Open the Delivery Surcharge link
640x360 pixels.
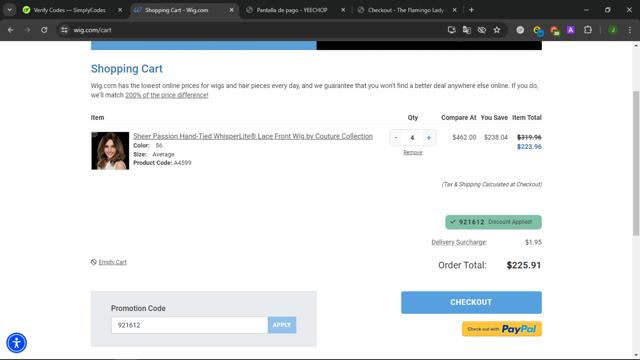tap(459, 242)
